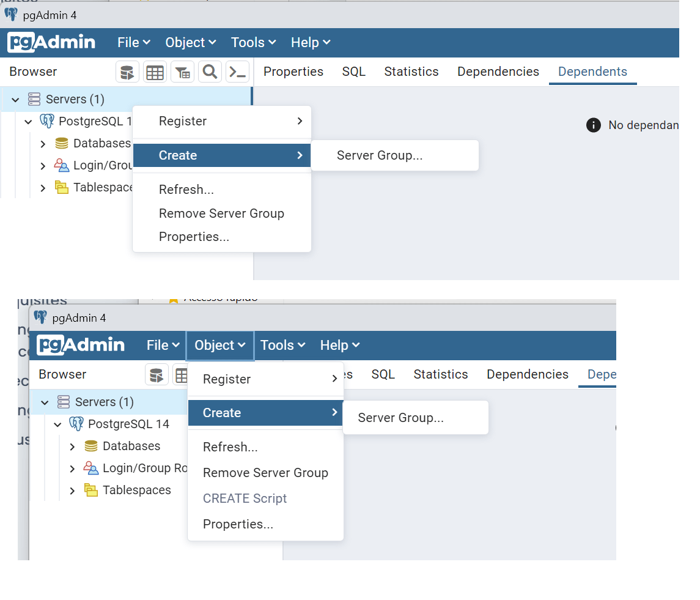Open Help menu in top window
The image size is (700, 600).
(311, 42)
